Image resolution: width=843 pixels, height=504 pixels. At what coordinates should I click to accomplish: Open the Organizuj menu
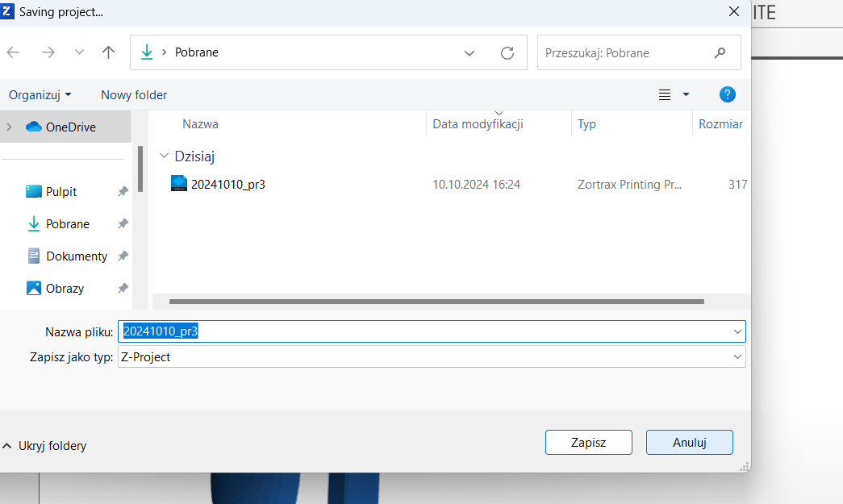point(40,95)
